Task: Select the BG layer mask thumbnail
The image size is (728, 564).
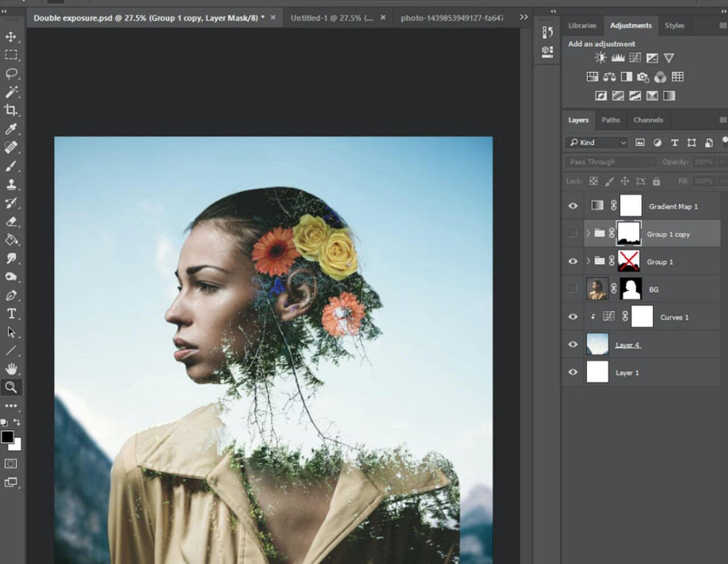Action: click(x=631, y=289)
